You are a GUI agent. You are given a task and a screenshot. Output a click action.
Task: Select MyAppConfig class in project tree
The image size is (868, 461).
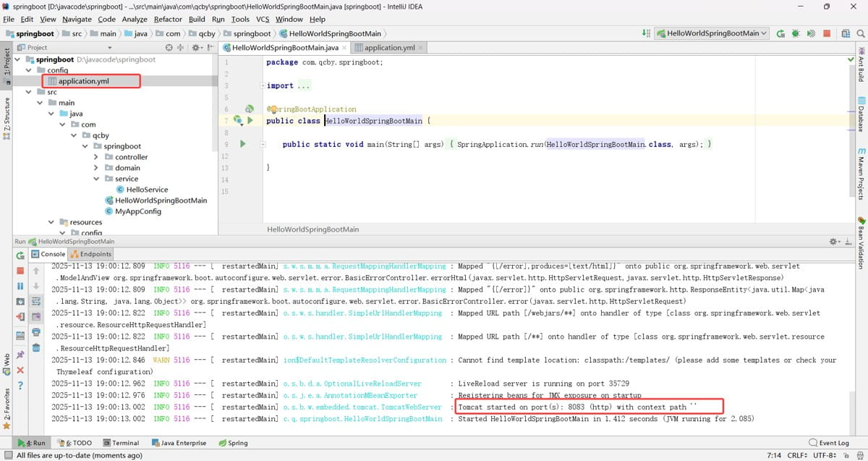click(137, 211)
